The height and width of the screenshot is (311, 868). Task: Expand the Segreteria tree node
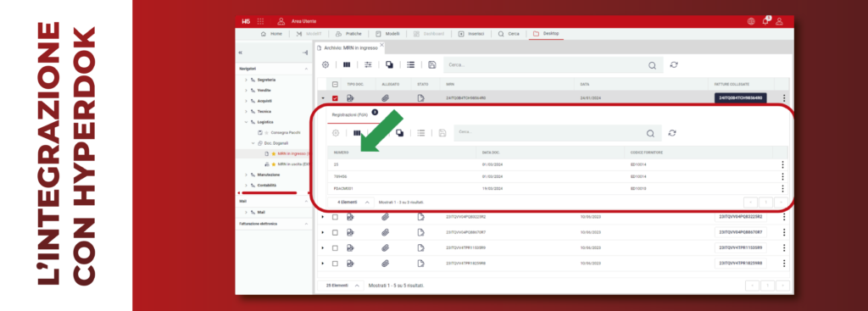tap(247, 80)
